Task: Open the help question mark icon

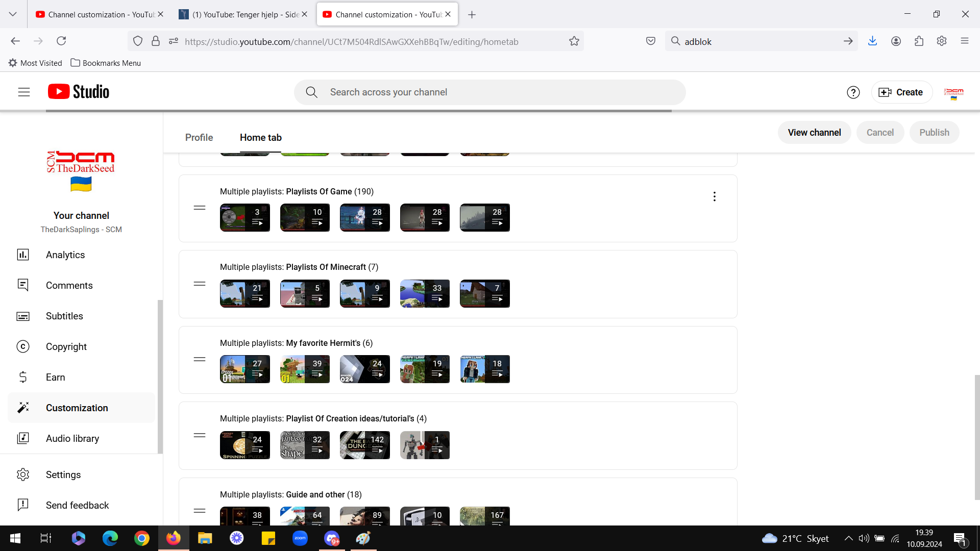Action: click(x=853, y=92)
